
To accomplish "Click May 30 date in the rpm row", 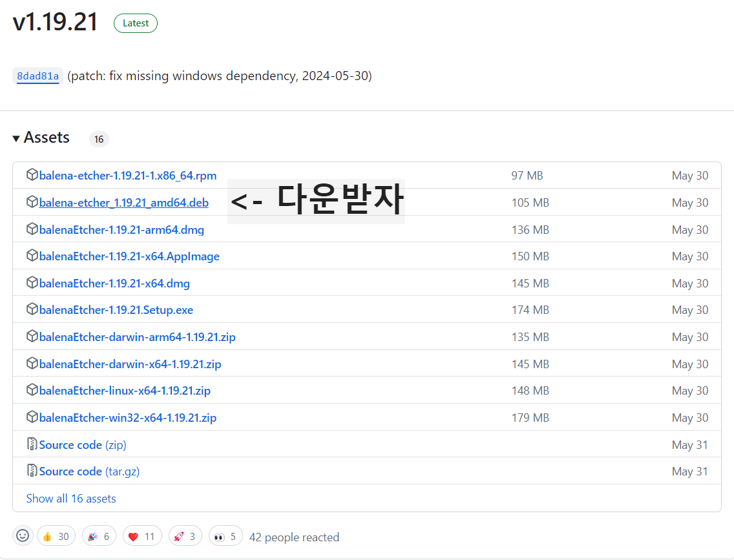I will tap(690, 176).
